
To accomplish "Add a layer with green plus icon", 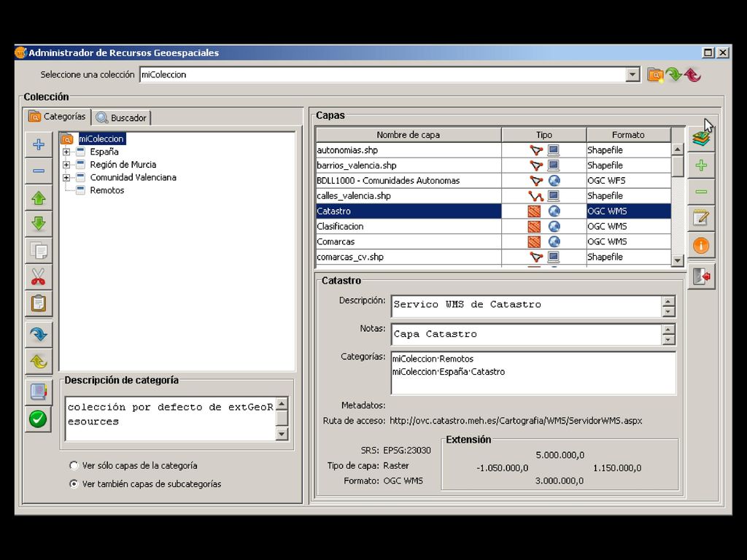I will pyautogui.click(x=701, y=166).
